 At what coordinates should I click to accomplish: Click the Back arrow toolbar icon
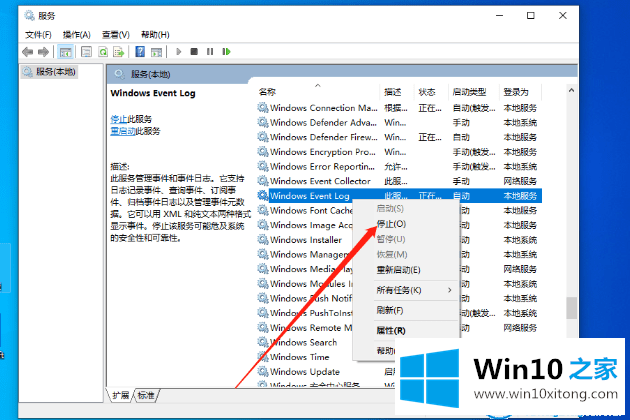28,51
